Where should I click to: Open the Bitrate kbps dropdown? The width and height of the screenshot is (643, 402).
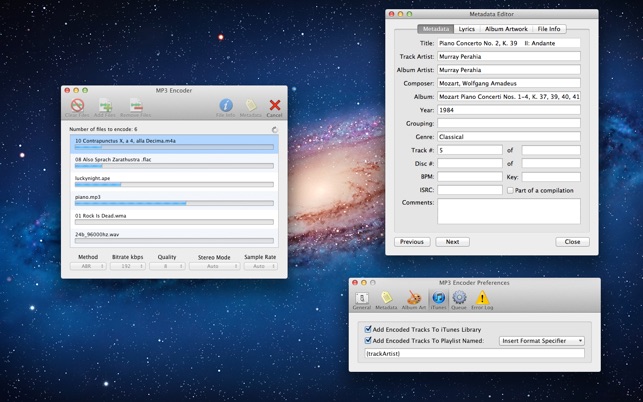pos(127,266)
